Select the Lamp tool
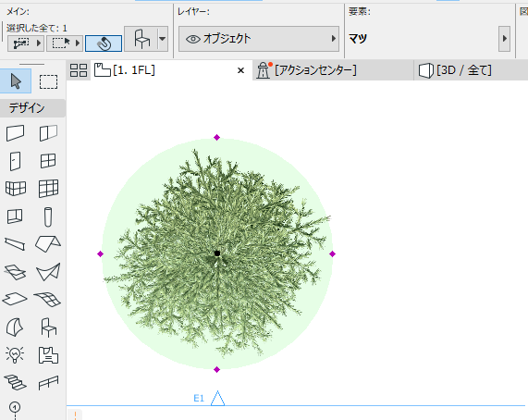Image resolution: width=528 pixels, height=420 pixels. pos(15,355)
